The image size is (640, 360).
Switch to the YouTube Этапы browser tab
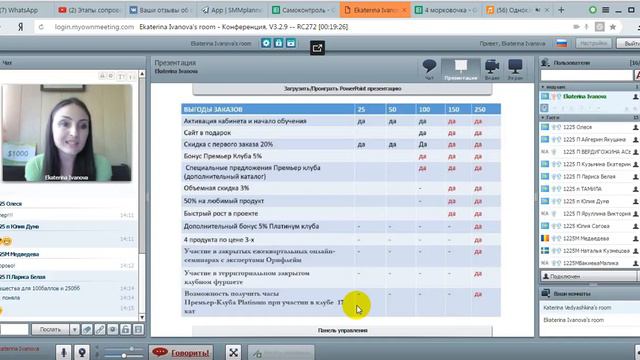tap(89, 10)
